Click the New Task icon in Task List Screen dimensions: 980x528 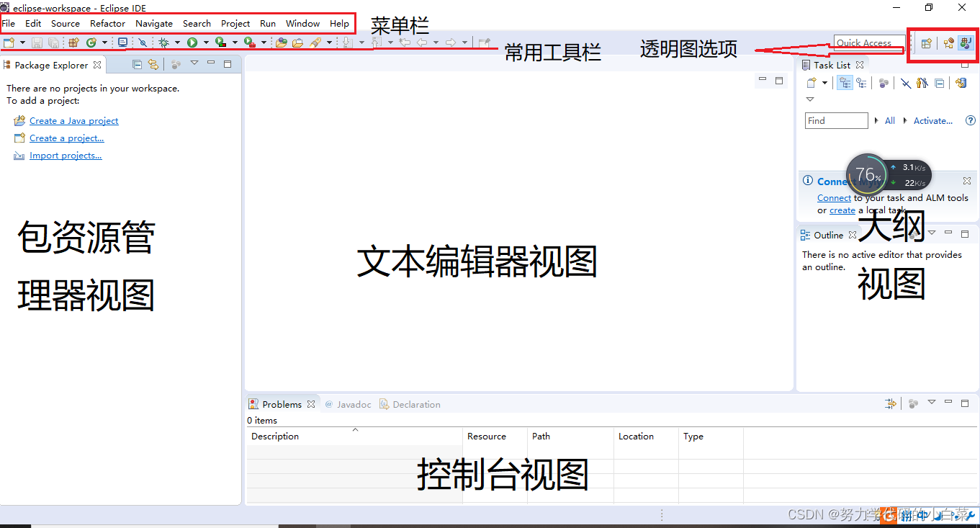pyautogui.click(x=812, y=82)
